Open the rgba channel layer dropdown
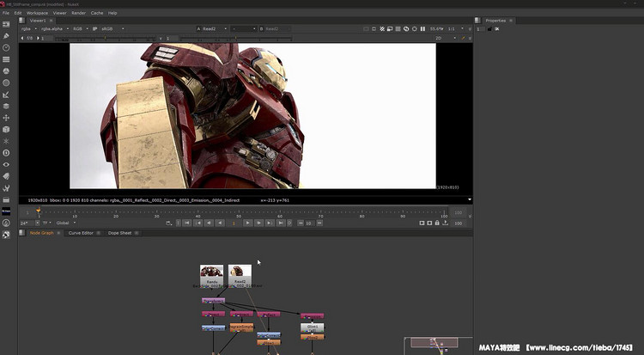The image size is (644, 355). (29, 29)
